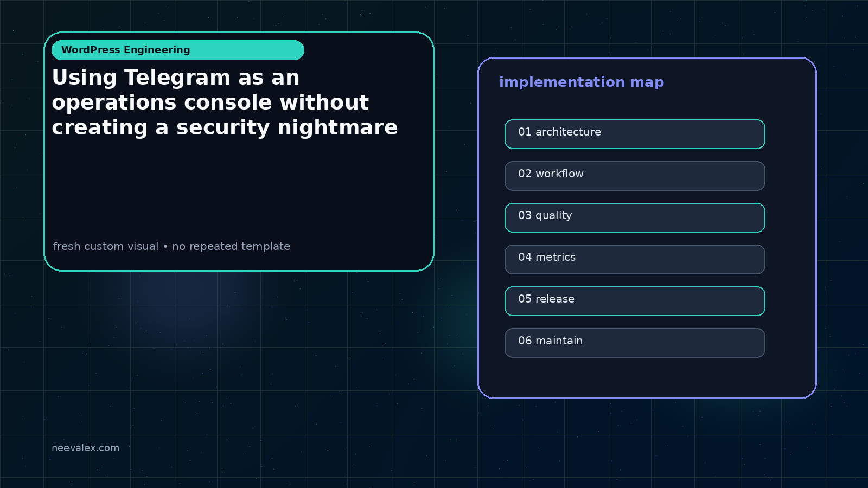Open the neevalex.com link

(85, 448)
